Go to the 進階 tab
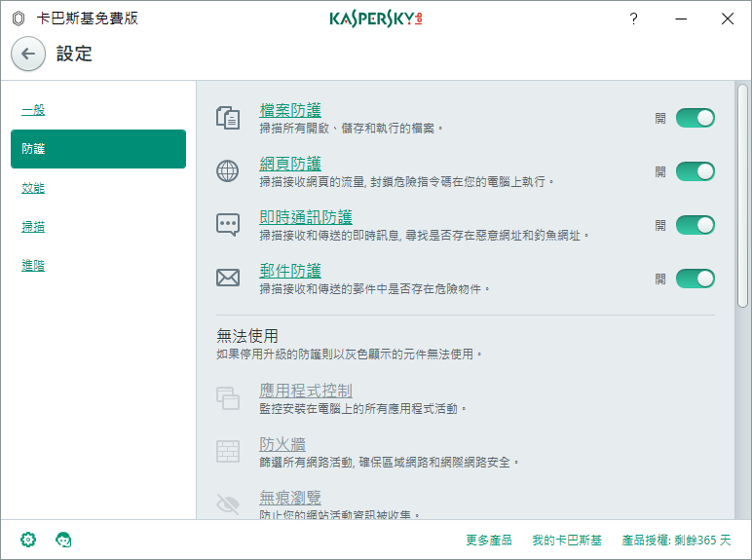This screenshot has width=752, height=560. pyautogui.click(x=33, y=266)
